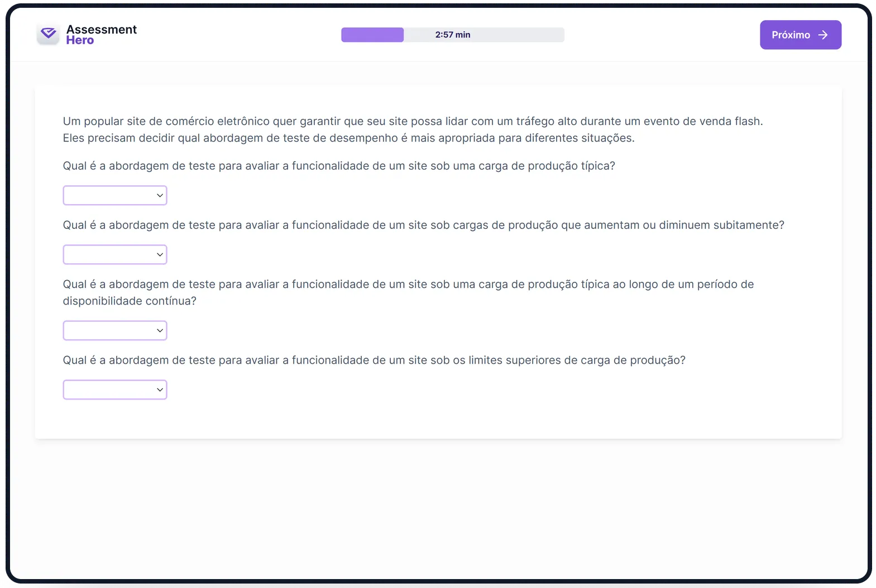Open dropdown for continuous availability period question

point(115,330)
